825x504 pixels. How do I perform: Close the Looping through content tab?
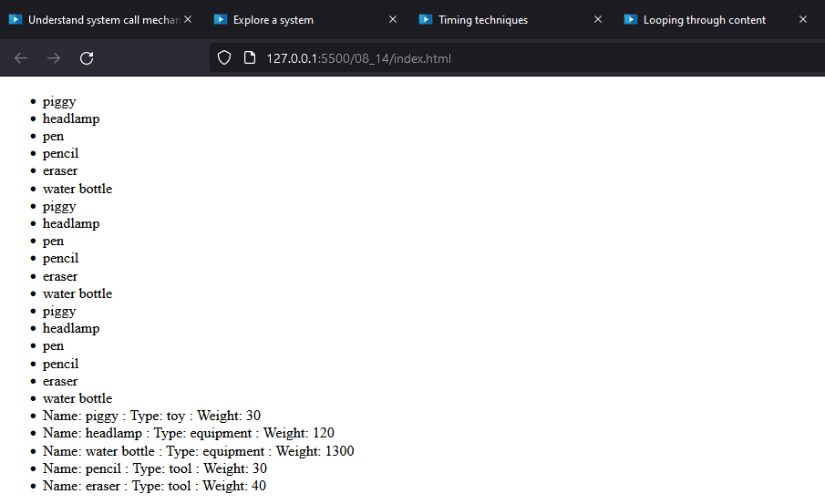coord(803,19)
